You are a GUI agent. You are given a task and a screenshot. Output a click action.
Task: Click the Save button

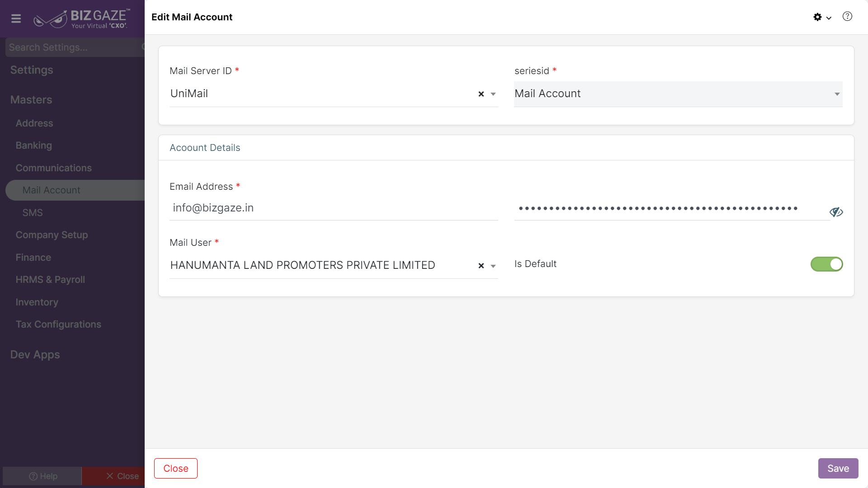[838, 468]
